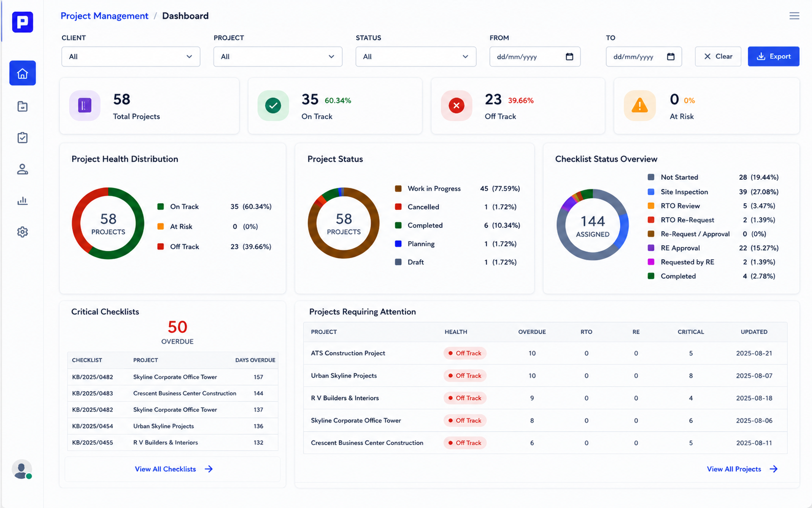Open the checklists clipboard sidebar icon
Image resolution: width=812 pixels, height=508 pixels.
[x=23, y=138]
